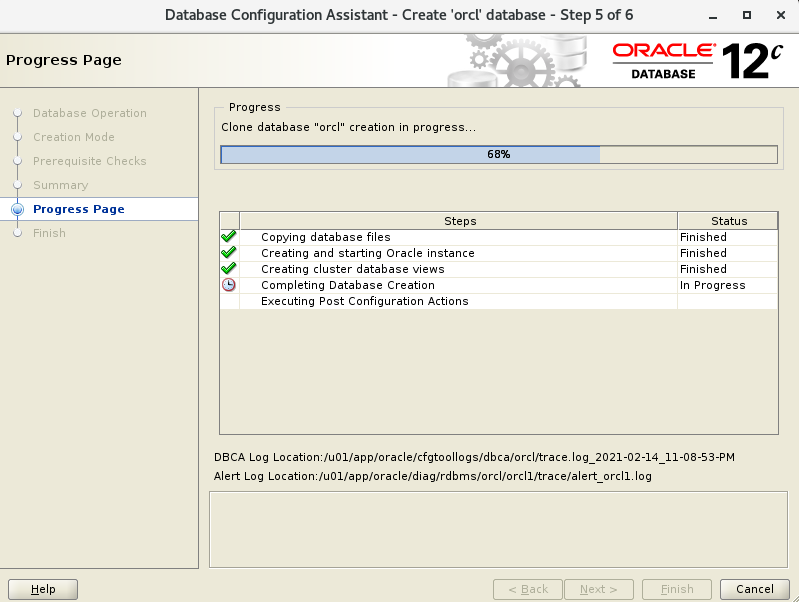Select Summary step in the sidebar

coord(60,185)
